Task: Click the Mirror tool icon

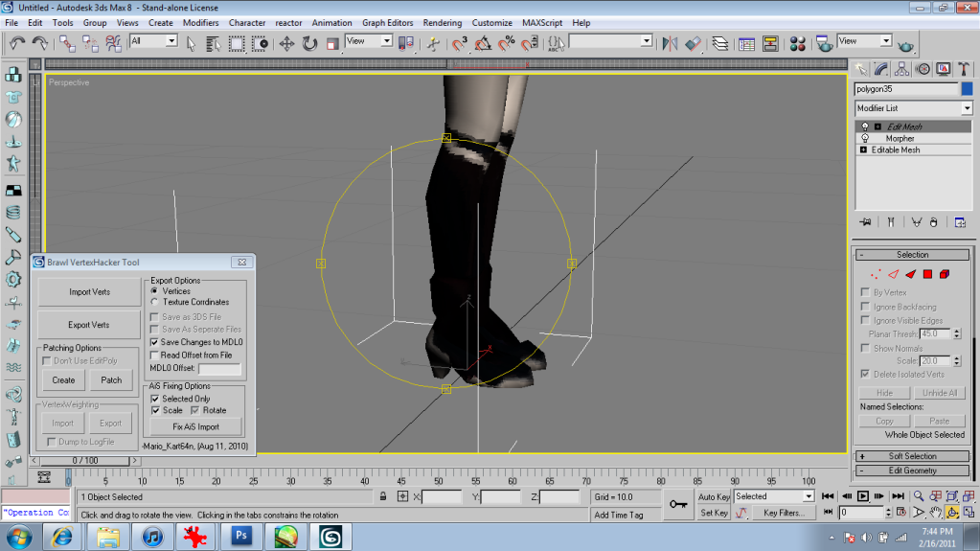Action: 670,43
